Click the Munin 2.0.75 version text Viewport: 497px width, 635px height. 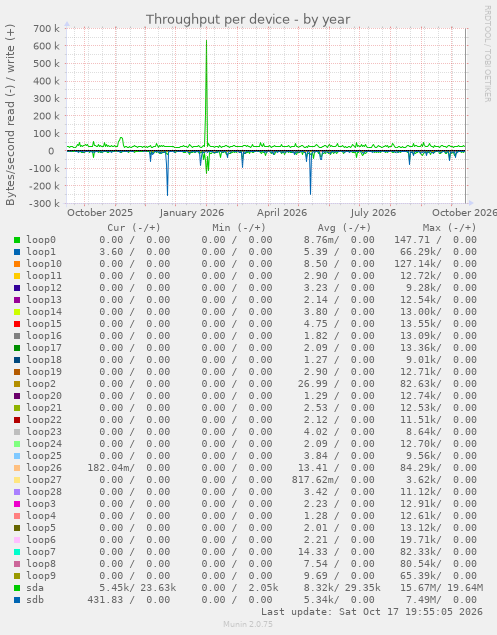248,624
